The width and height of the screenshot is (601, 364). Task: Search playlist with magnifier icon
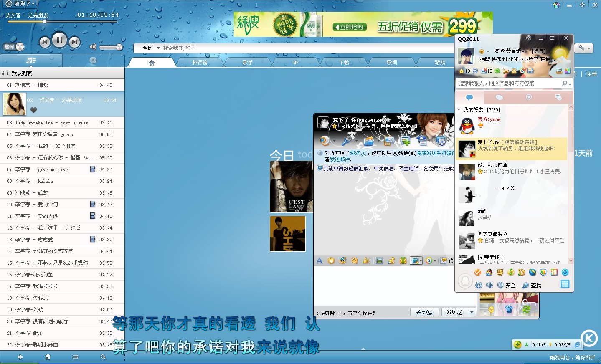tap(103, 357)
